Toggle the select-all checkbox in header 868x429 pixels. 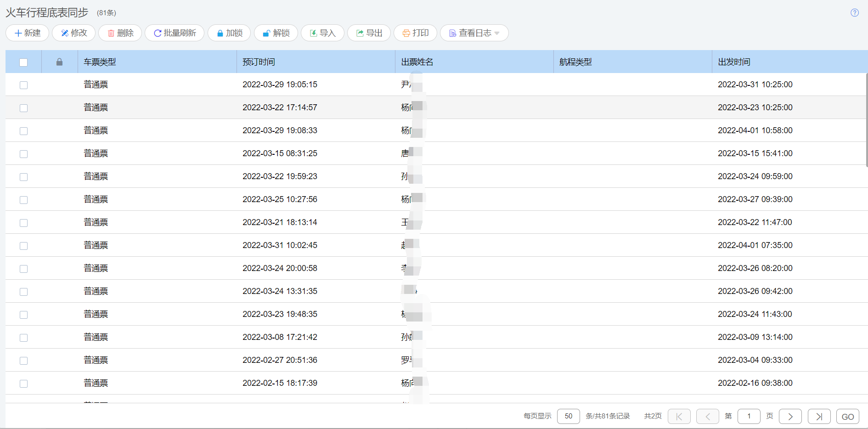coord(23,62)
